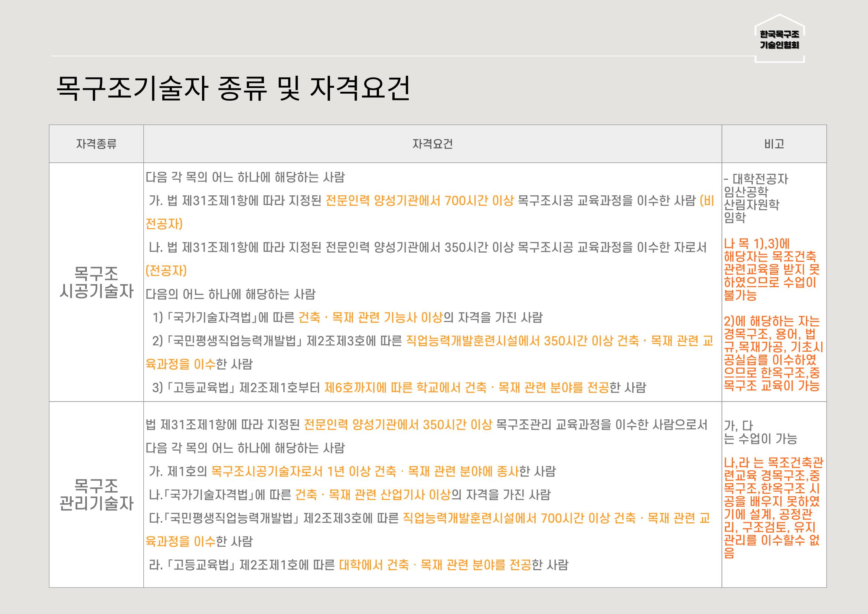Select the 목구조 관리기술자 row label
This screenshot has width=868, height=614.
(x=97, y=494)
